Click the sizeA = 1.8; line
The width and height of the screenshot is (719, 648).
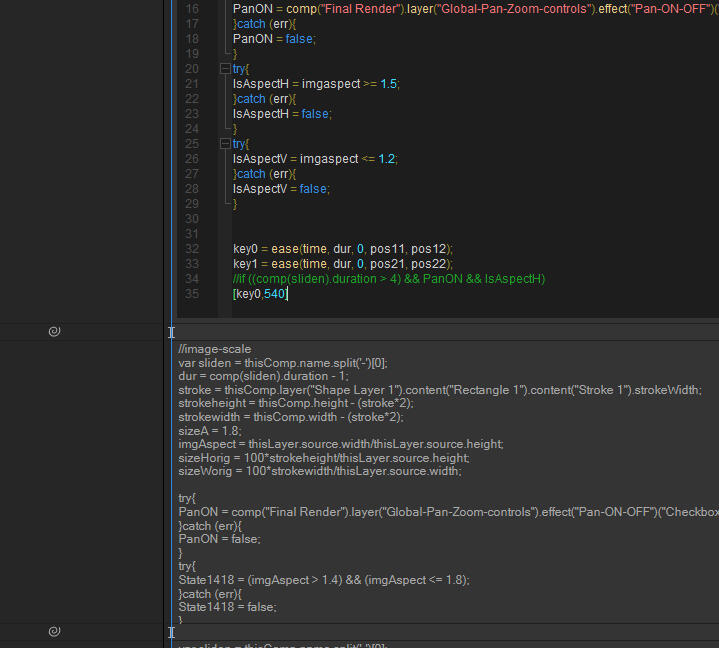[x=209, y=430]
